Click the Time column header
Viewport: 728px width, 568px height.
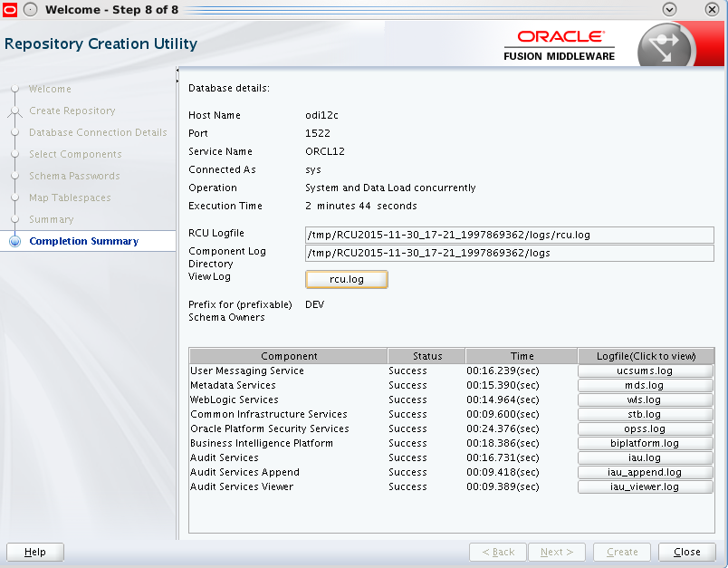tap(522, 356)
